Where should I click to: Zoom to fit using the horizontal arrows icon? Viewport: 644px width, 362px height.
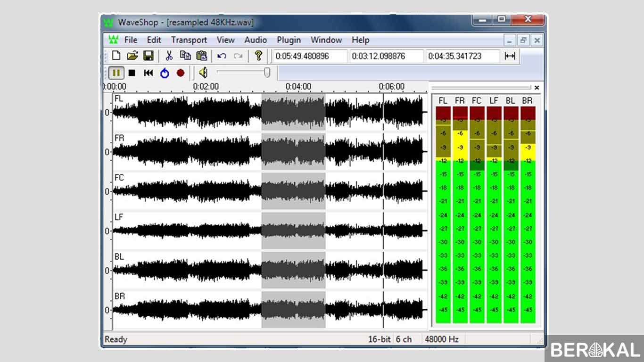[511, 56]
